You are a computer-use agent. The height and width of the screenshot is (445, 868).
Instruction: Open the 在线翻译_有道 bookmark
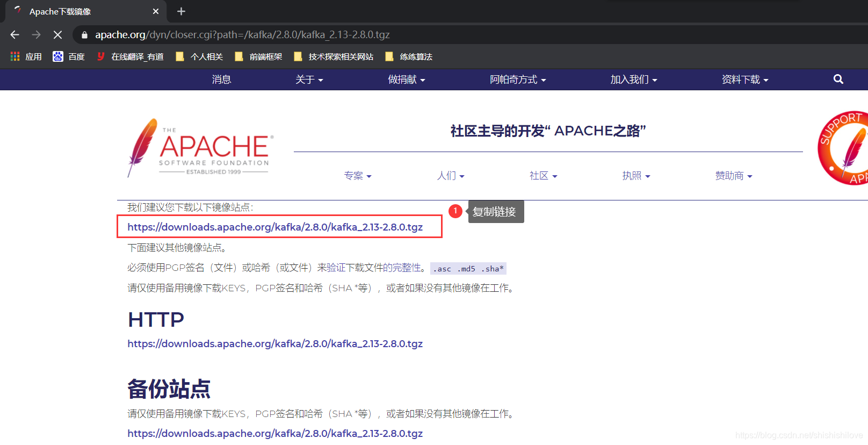click(129, 56)
